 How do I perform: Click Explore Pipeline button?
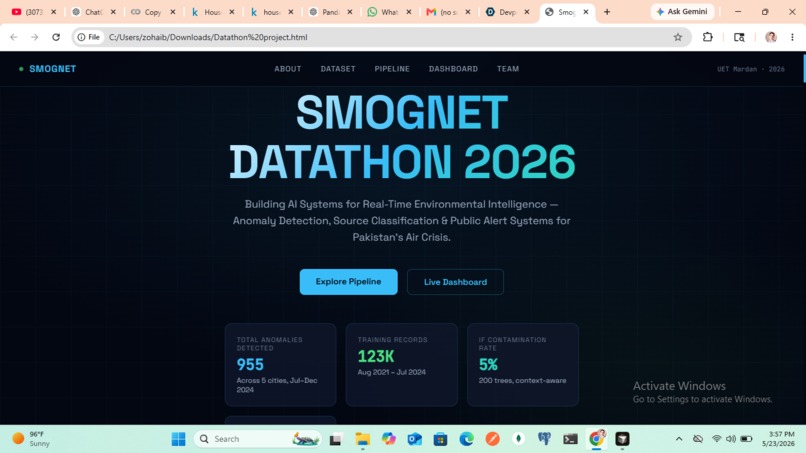(349, 282)
